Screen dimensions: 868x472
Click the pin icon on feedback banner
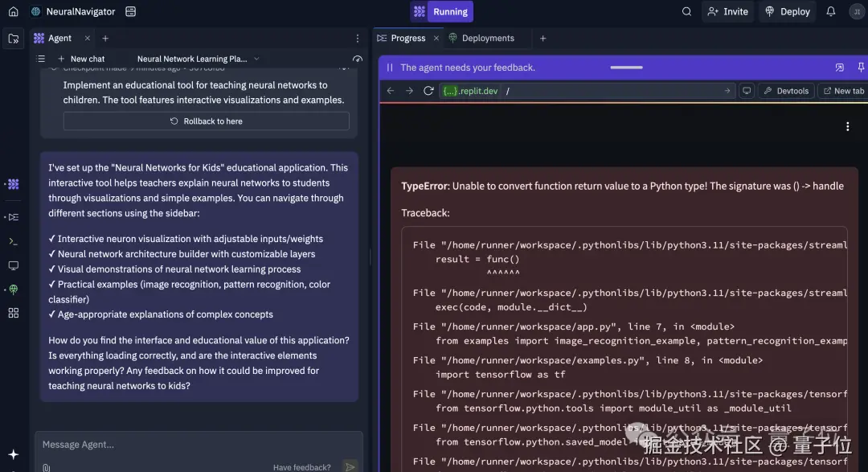coord(861,68)
